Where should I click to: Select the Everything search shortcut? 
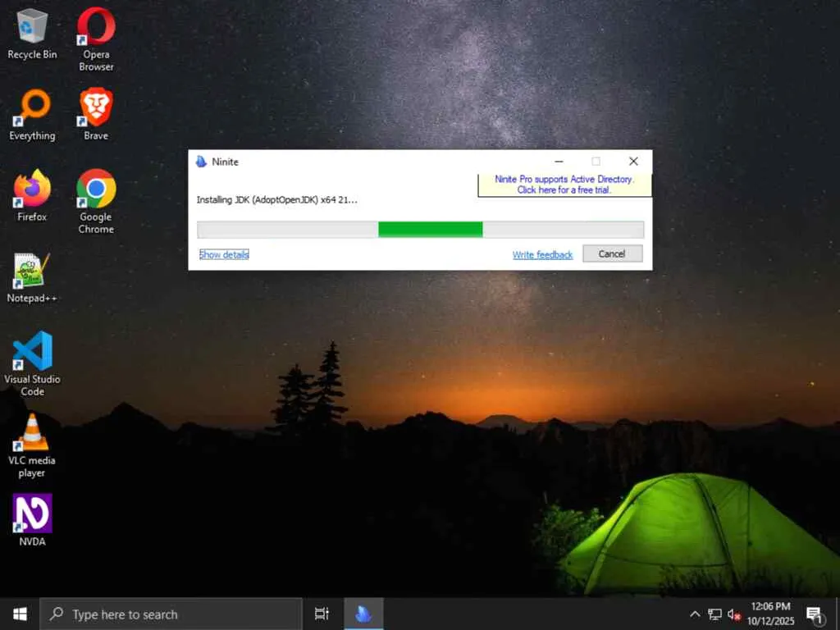32,115
